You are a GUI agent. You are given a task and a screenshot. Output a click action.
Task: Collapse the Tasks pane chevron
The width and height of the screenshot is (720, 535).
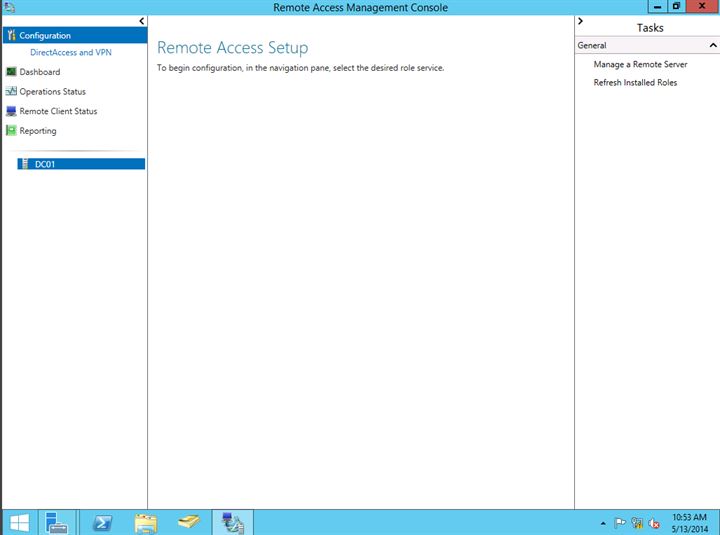point(581,21)
